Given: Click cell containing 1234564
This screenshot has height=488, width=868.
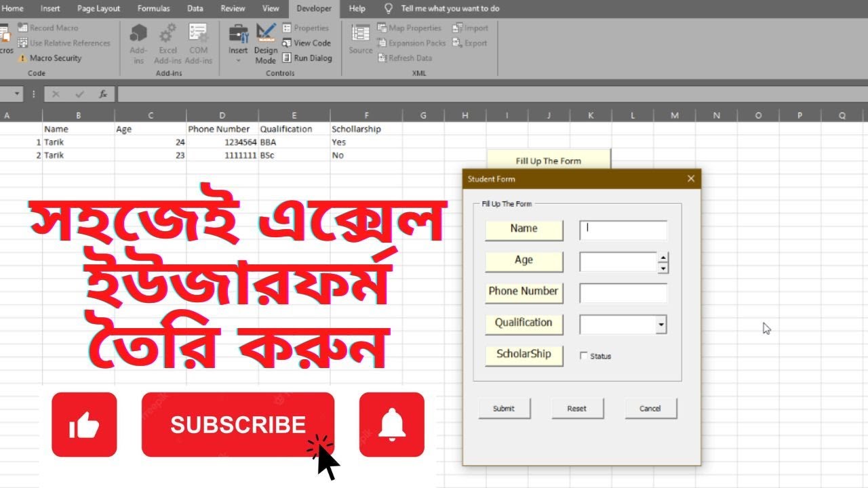Looking at the screenshot, I should (222, 142).
